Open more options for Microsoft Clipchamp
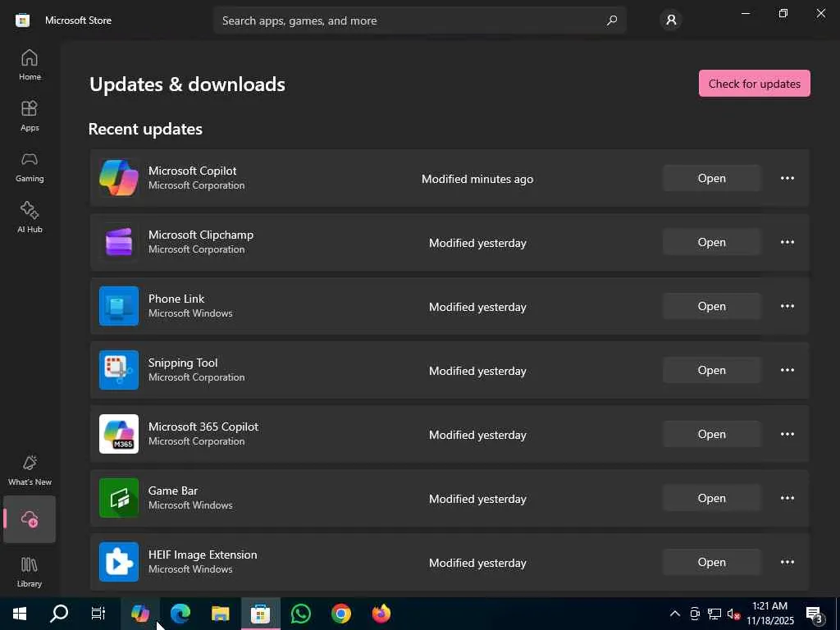The image size is (840, 630). click(x=787, y=242)
